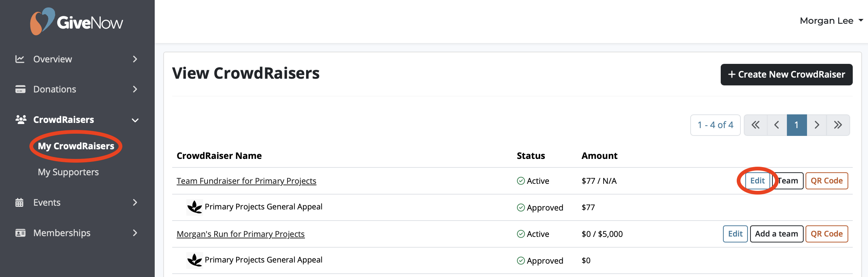
Task: Click Create New CrowdRaiser button
Action: (x=787, y=75)
